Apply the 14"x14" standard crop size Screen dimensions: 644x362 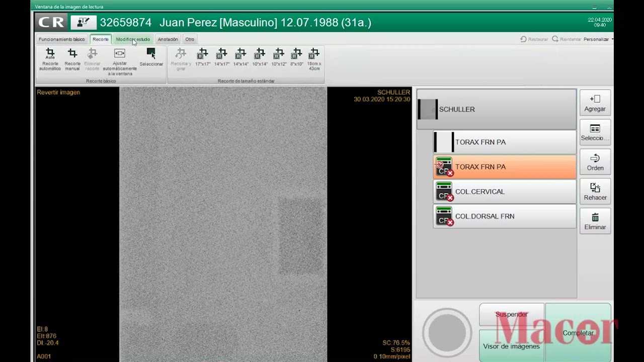(241, 57)
